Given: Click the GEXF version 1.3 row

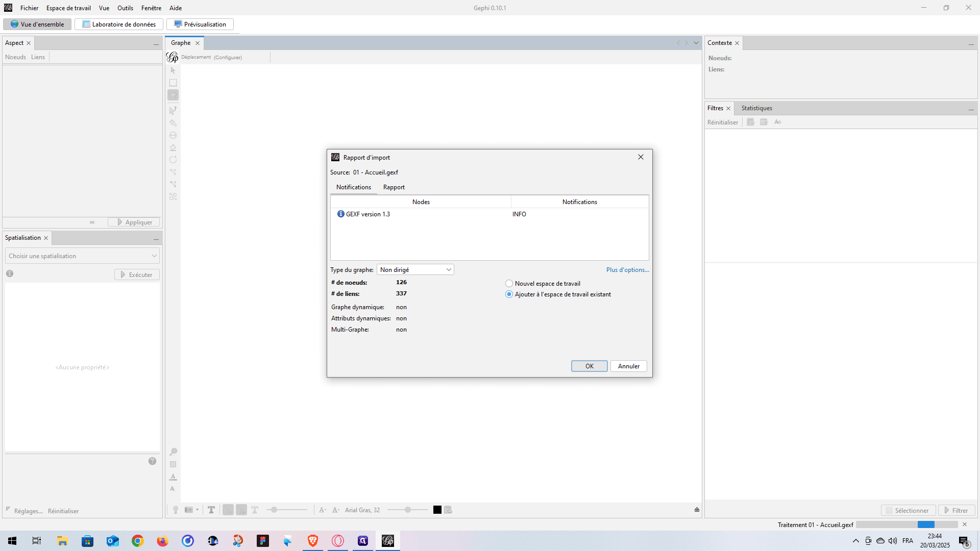Looking at the screenshot, I should [x=489, y=214].
